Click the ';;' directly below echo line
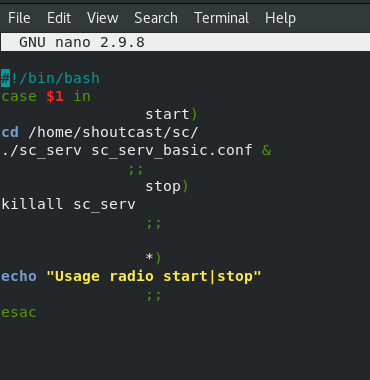The image size is (370, 380). pos(154,296)
